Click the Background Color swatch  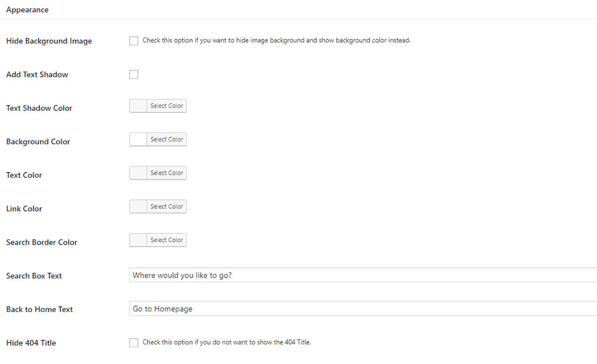tap(139, 140)
